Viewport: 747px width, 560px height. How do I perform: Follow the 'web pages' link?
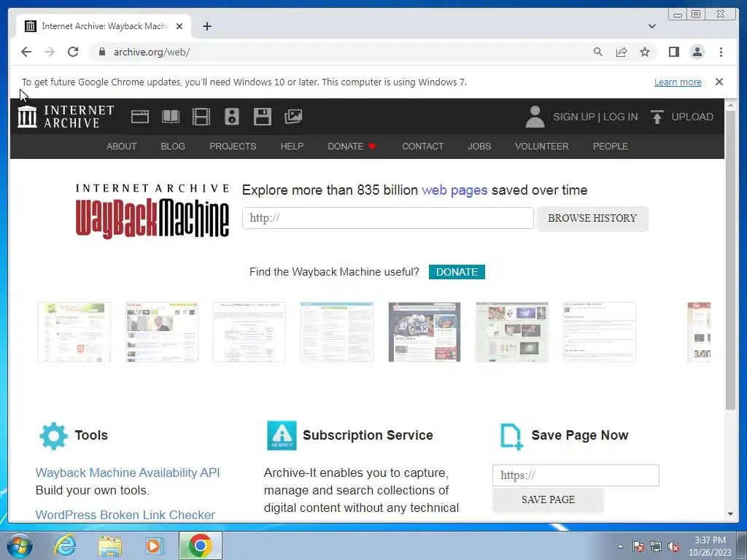[454, 190]
